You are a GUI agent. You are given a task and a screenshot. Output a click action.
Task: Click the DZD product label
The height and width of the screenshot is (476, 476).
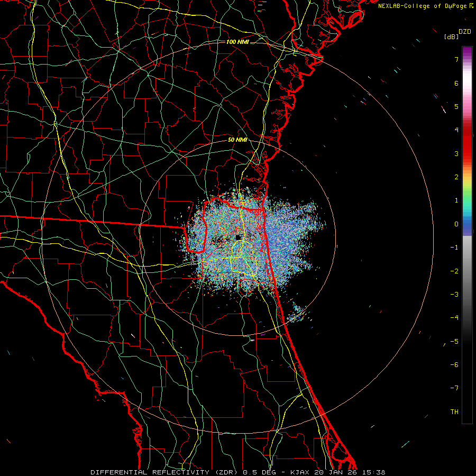pos(465,32)
